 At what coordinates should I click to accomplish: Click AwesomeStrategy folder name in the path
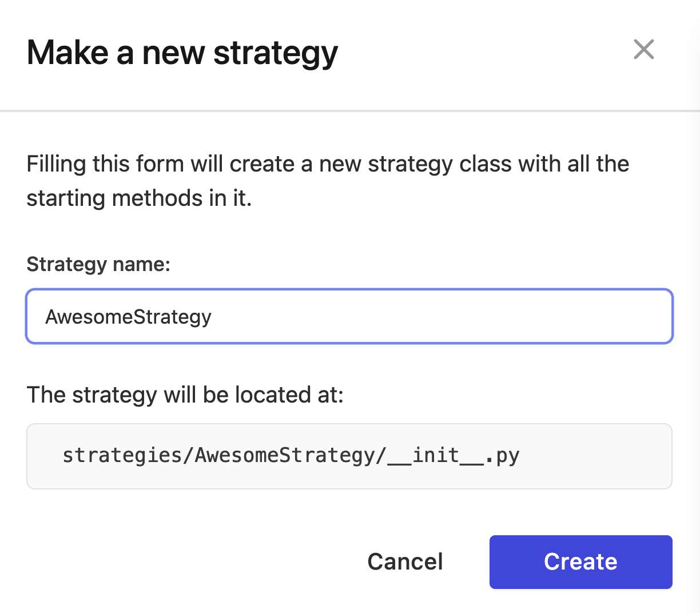click(285, 456)
